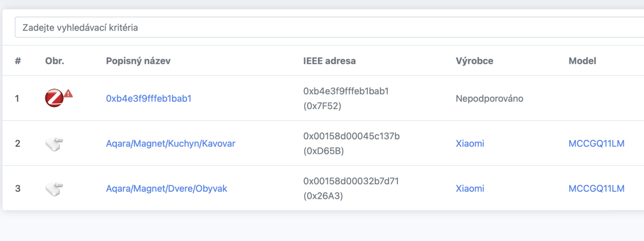Sort by the Výrobce column header
The height and width of the screenshot is (241, 644).
474,61
